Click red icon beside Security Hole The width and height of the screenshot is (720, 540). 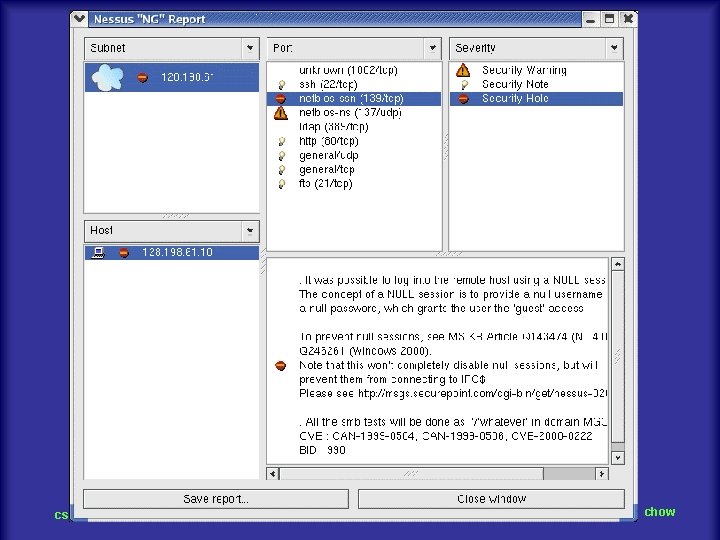coord(463,99)
